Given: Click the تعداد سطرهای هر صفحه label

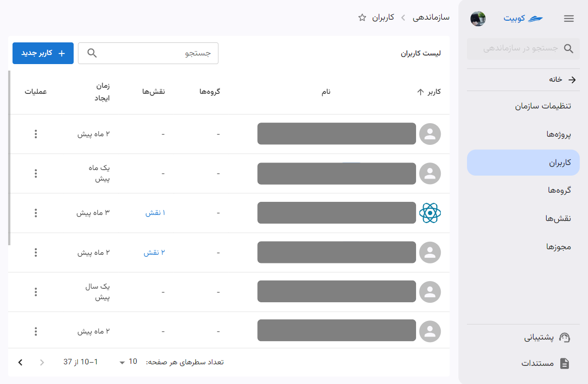Looking at the screenshot, I should click(x=185, y=362).
